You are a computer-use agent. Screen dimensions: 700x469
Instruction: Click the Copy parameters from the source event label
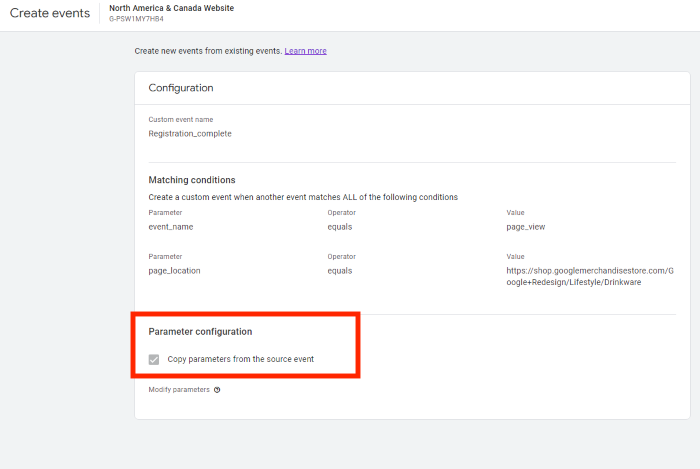coord(247,359)
